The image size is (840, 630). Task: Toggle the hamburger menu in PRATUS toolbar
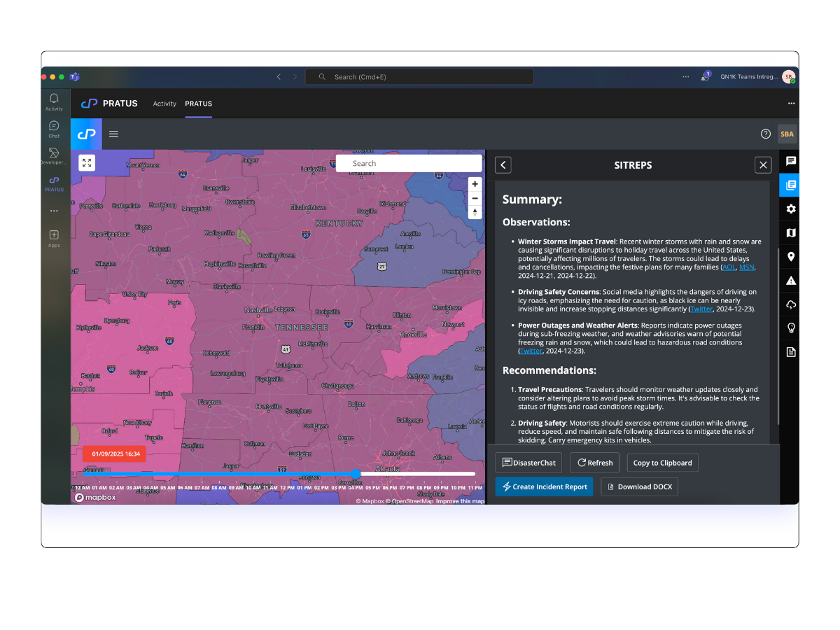pos(114,134)
